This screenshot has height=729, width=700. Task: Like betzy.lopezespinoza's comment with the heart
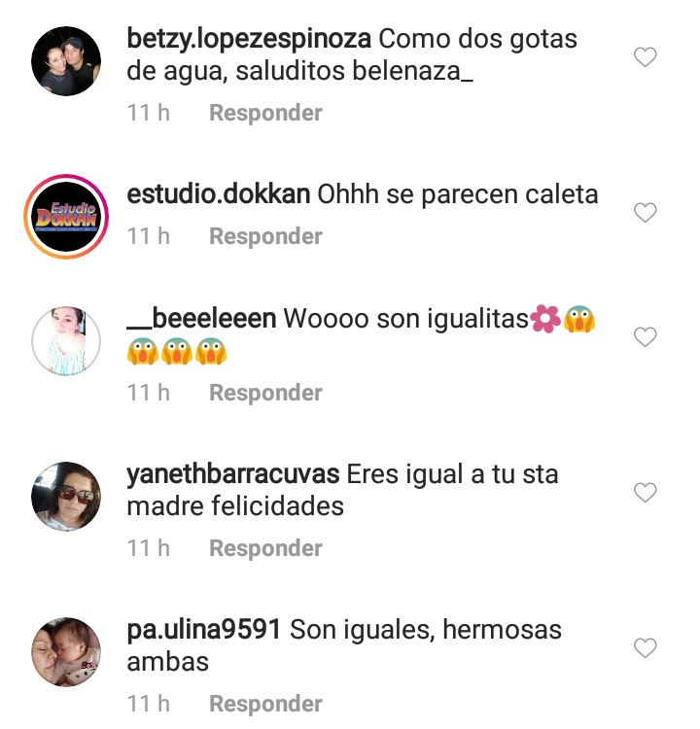click(646, 57)
